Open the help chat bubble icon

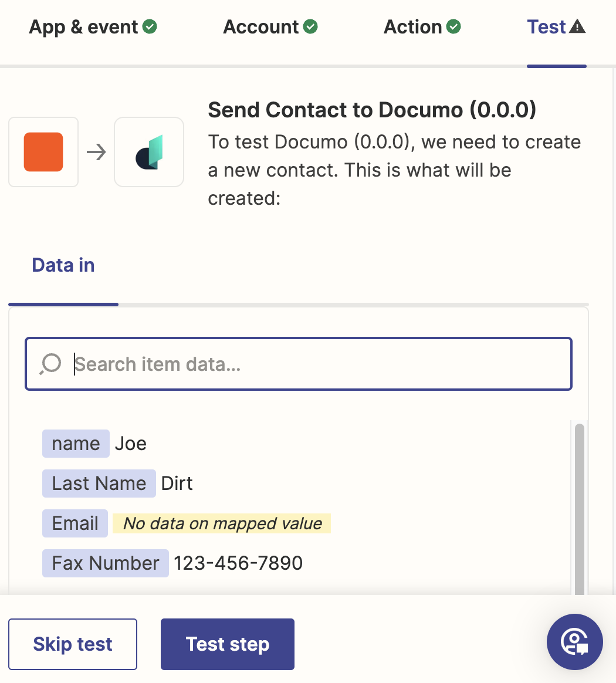(x=574, y=641)
